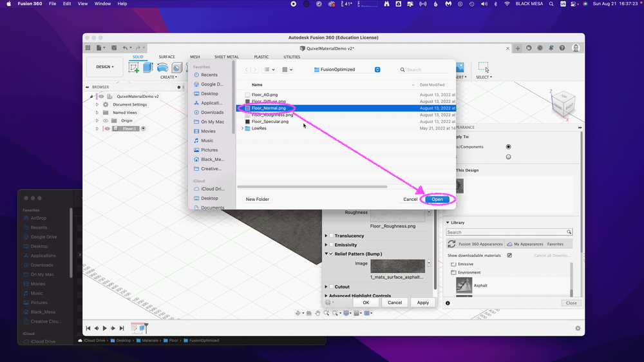Expand Named Views in browser tree
The image size is (644, 362).
[97, 113]
